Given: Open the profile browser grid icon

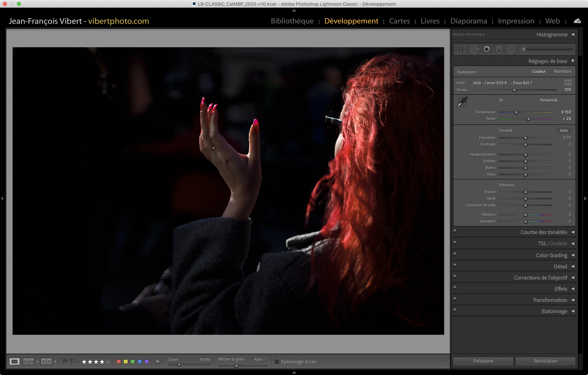Looking at the screenshot, I should 568,82.
